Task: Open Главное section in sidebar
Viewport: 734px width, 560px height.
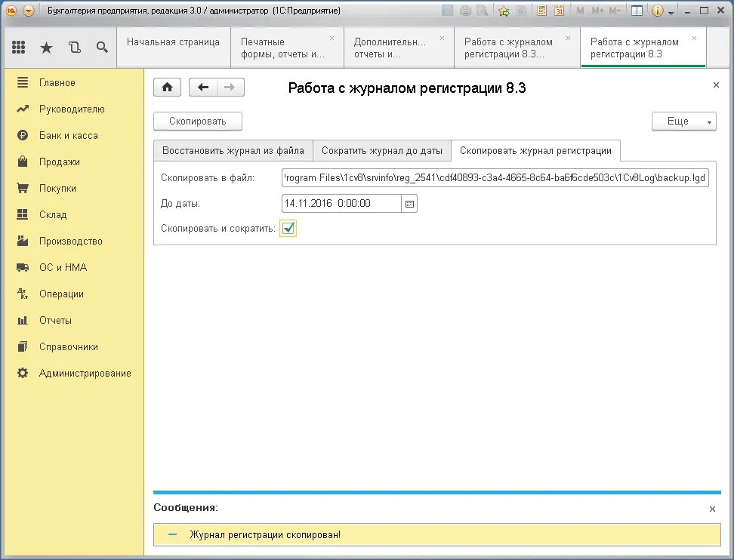Action: pyautogui.click(x=57, y=83)
